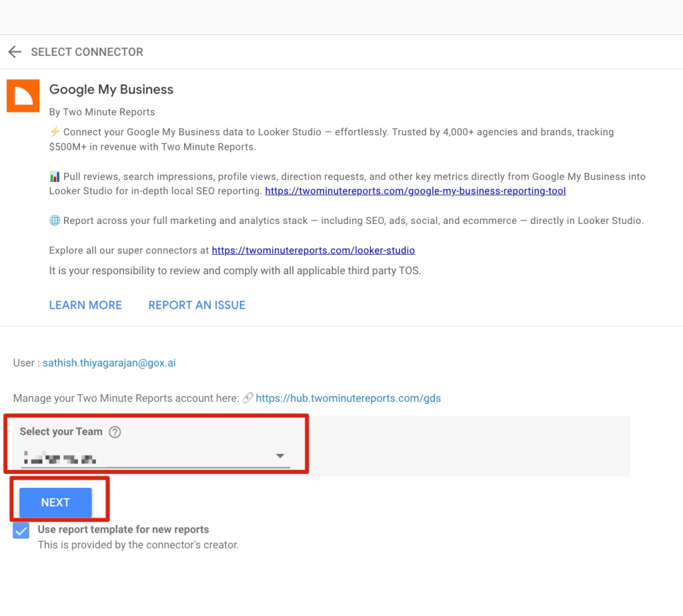Click REPORT AN ISSUE

pos(197,305)
